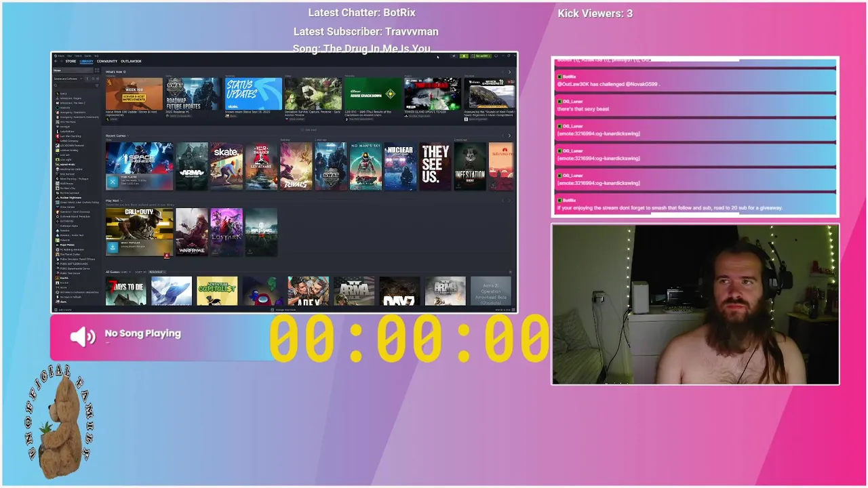
Task: Open Manage Downloads in Steam footer
Action: [x=285, y=310]
